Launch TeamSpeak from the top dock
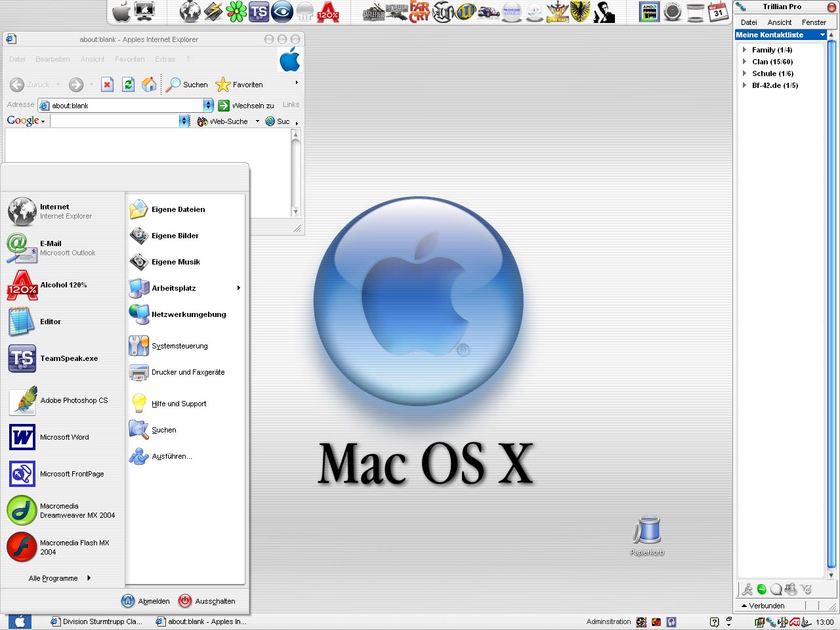The width and height of the screenshot is (840, 630). 259,12
